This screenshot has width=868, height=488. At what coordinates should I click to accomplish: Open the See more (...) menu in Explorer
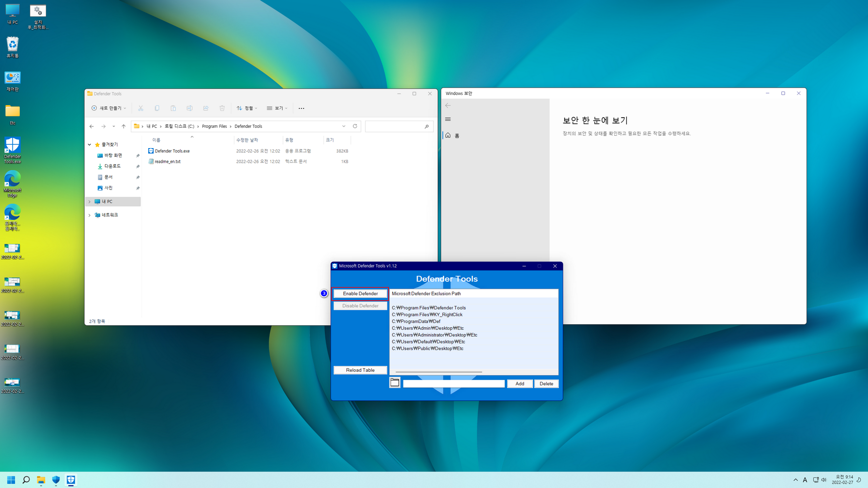tap(301, 108)
